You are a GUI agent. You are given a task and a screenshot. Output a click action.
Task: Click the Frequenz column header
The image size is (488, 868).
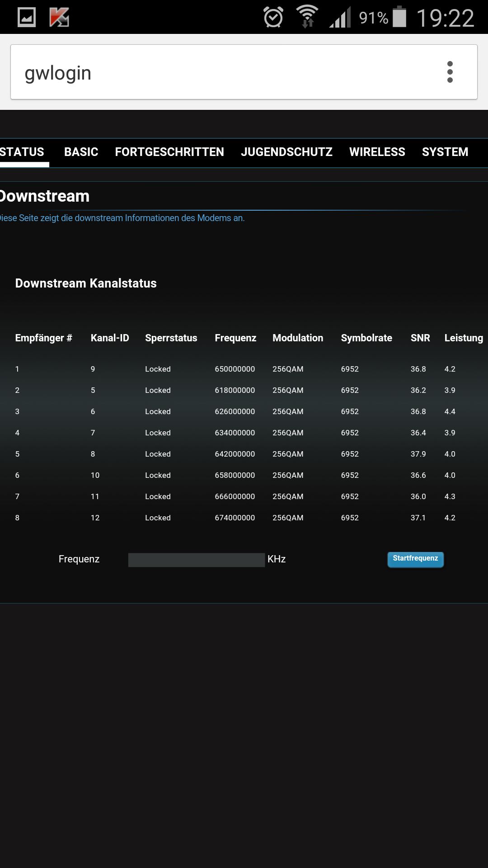coord(235,338)
